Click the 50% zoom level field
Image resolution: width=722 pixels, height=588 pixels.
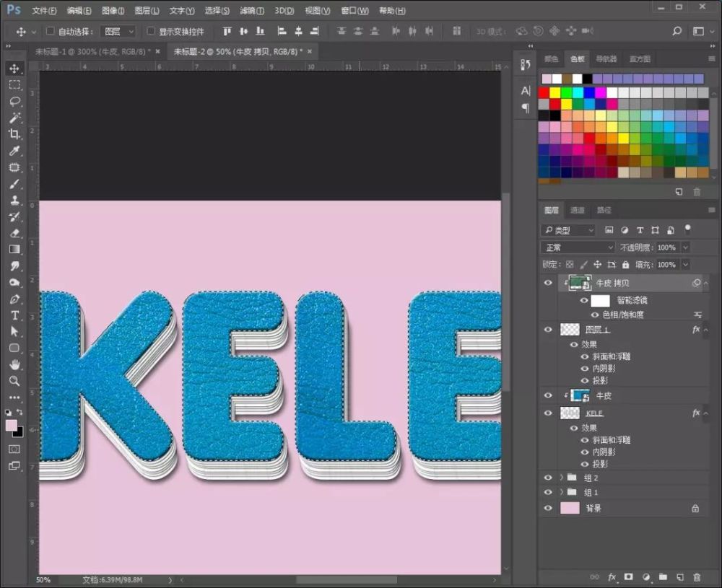[43, 580]
